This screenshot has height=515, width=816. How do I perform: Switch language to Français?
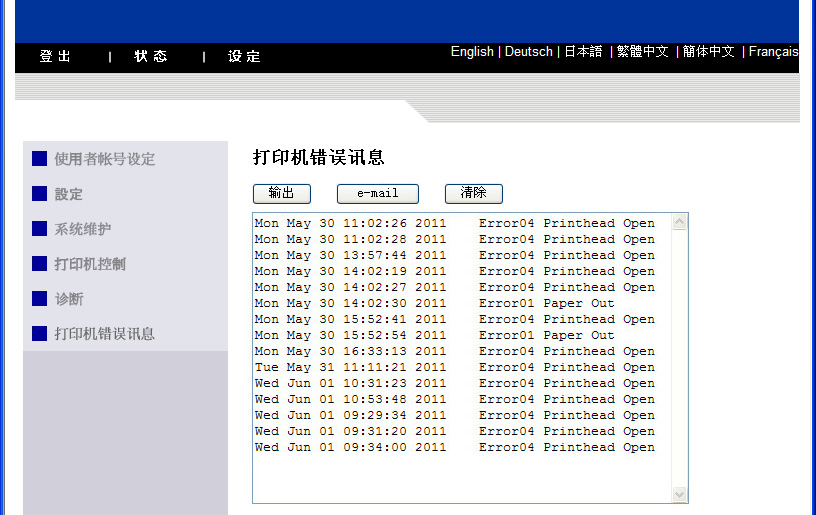773,52
